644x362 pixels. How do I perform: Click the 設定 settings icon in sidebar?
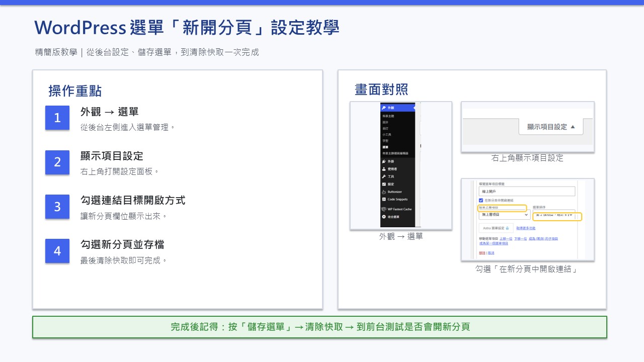coord(384,184)
